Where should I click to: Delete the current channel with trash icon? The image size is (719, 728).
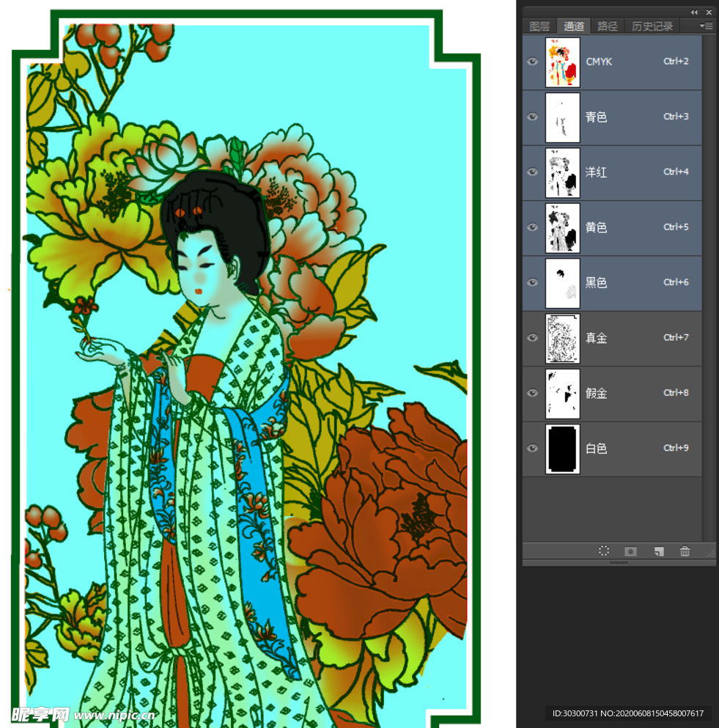coord(685,551)
